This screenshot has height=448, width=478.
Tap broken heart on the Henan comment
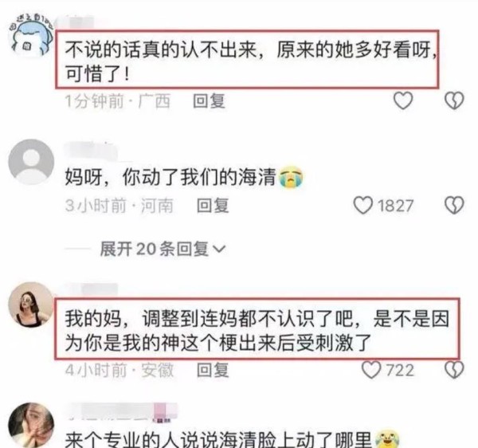454,205
